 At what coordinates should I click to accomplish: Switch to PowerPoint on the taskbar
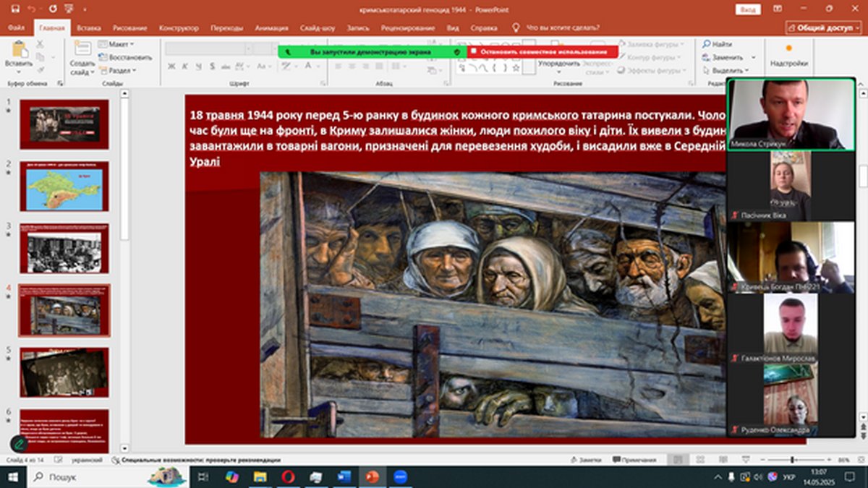[372, 477]
